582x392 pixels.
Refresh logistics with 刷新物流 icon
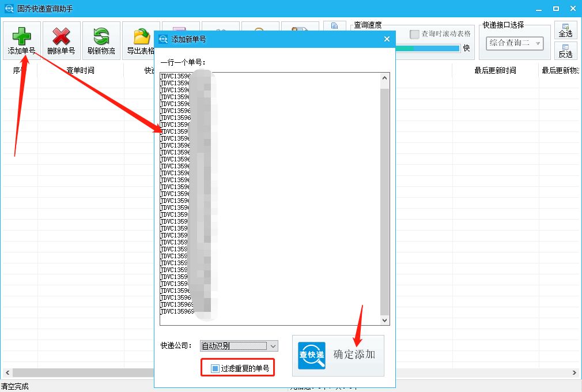(x=101, y=37)
